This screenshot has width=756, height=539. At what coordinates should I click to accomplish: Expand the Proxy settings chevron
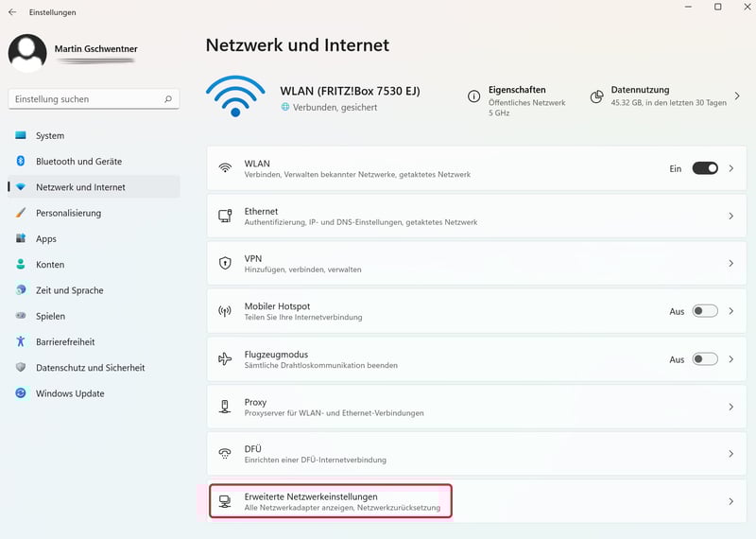pyautogui.click(x=730, y=407)
